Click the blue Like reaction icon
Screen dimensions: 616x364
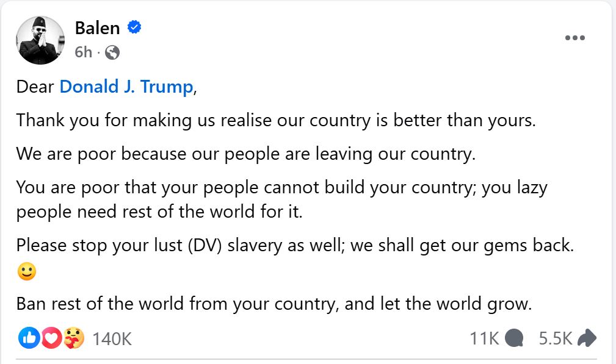[x=29, y=338]
